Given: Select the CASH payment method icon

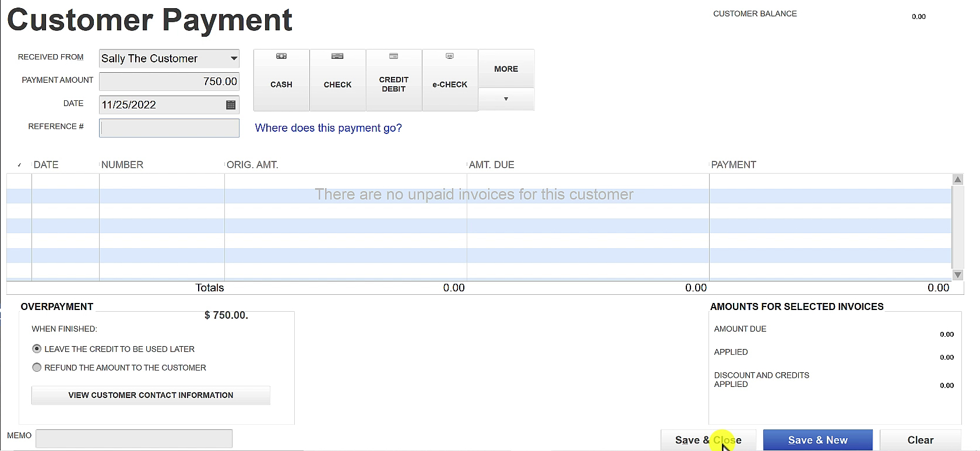Looking at the screenshot, I should point(281,56).
